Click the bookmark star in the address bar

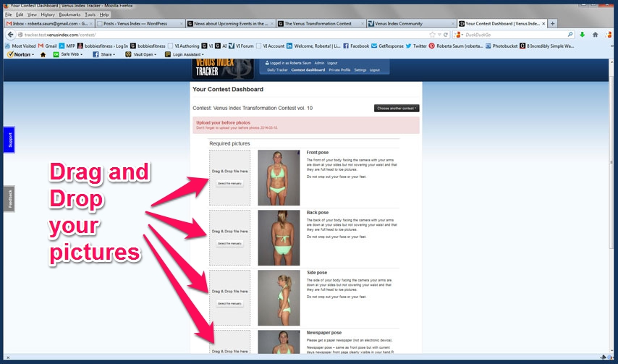(x=432, y=35)
